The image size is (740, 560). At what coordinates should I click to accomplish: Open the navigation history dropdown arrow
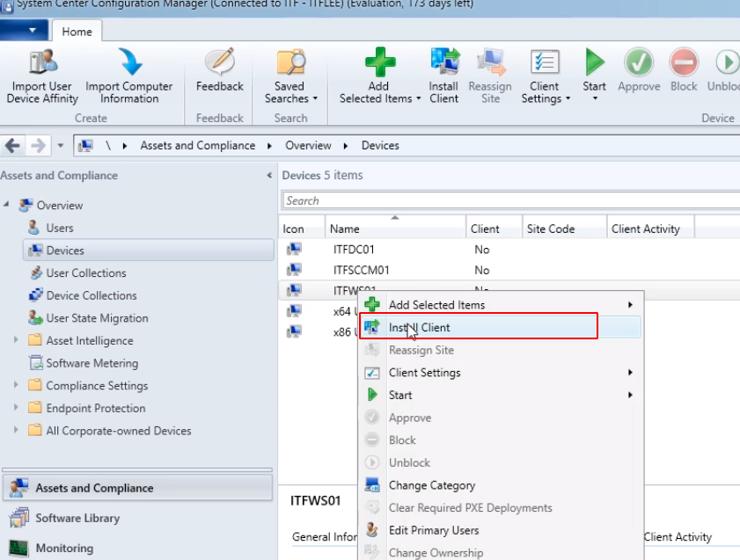(61, 146)
